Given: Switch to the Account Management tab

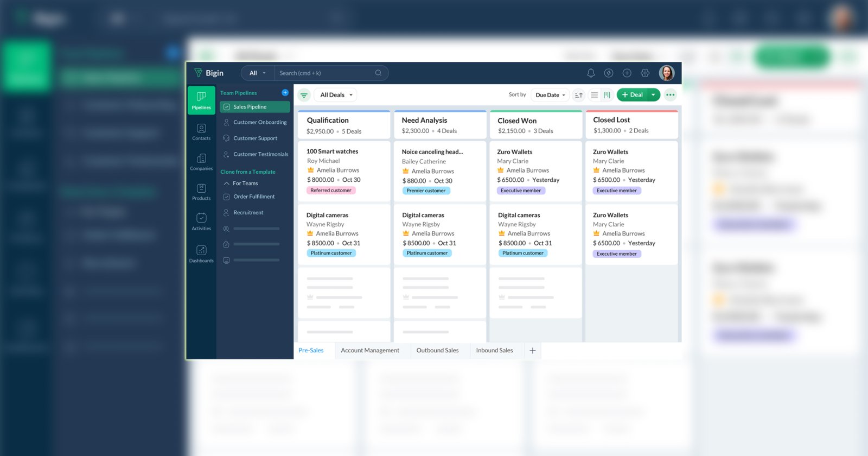Looking at the screenshot, I should (370, 351).
